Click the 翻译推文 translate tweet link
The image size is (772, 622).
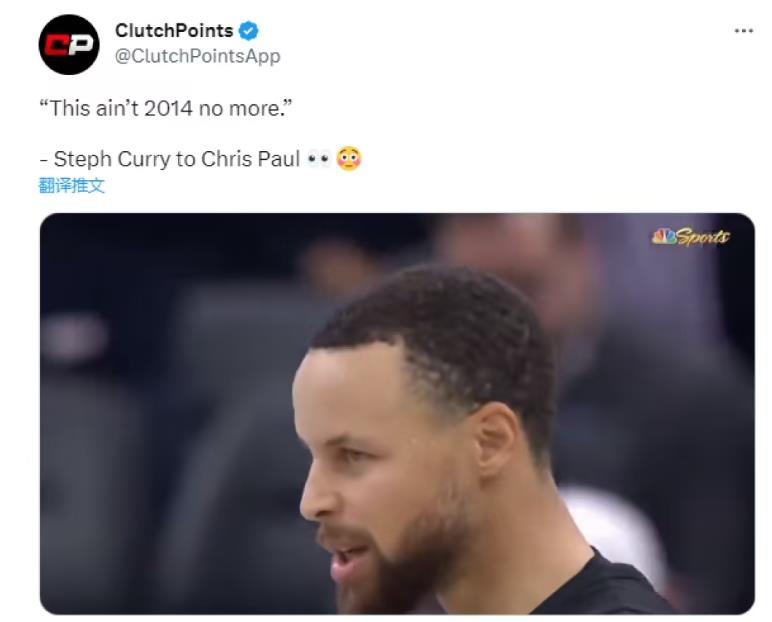[72, 186]
